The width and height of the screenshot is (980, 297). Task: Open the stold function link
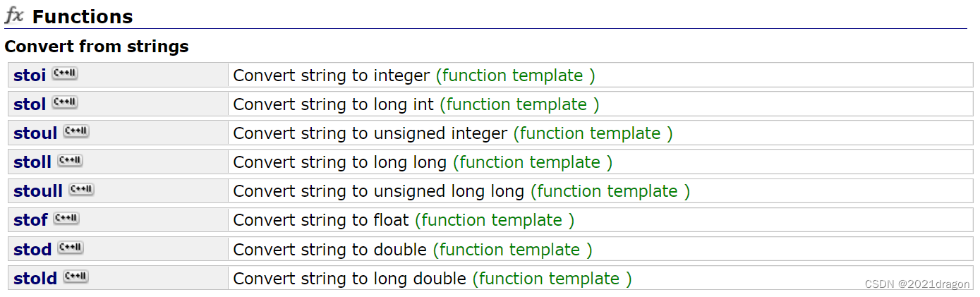point(35,279)
